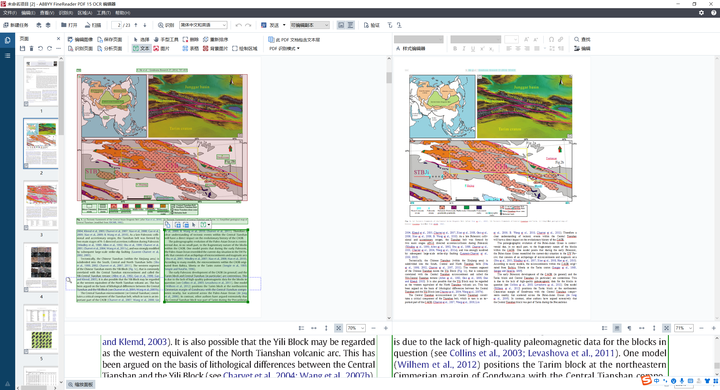Select the Table area tool (表格)

click(191, 48)
